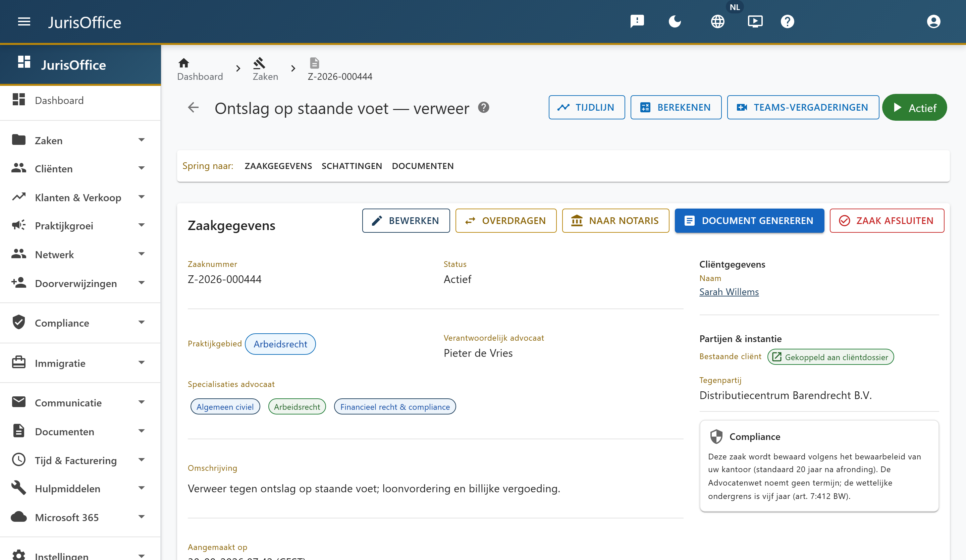
Task: Jump to SCHATTINGEN section
Action: pyautogui.click(x=352, y=166)
